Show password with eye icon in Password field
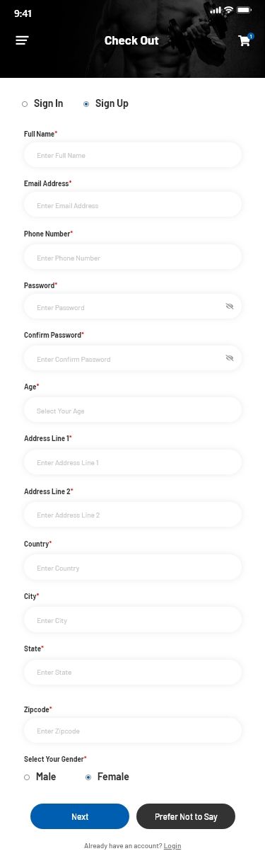 coord(230,307)
